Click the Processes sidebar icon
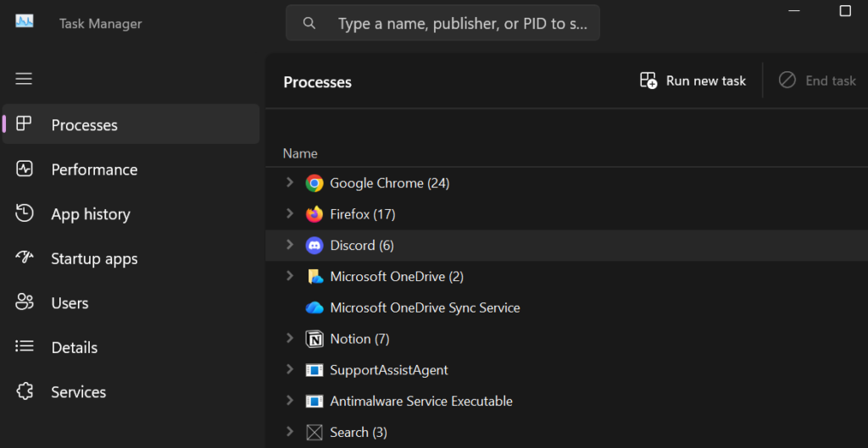The height and width of the screenshot is (448, 868). [x=24, y=124]
